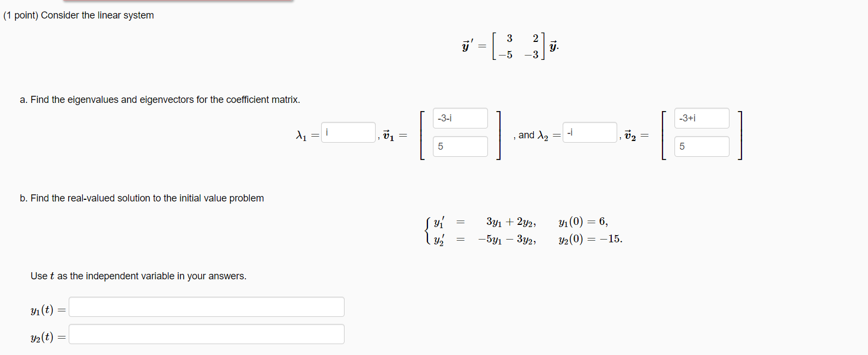Viewport: 868px width, 355px height.
Task: Click the λ1 eigenvalue input containing "i"
Action: pos(347,132)
